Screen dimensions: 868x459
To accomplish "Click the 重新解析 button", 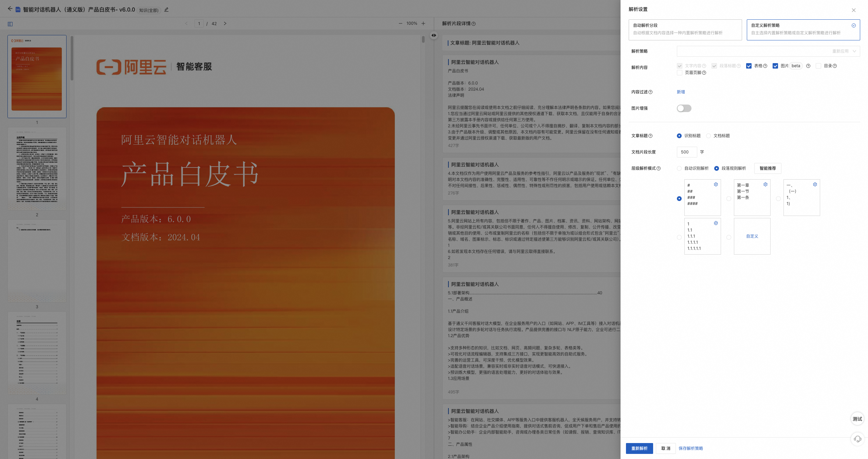I will click(639, 448).
